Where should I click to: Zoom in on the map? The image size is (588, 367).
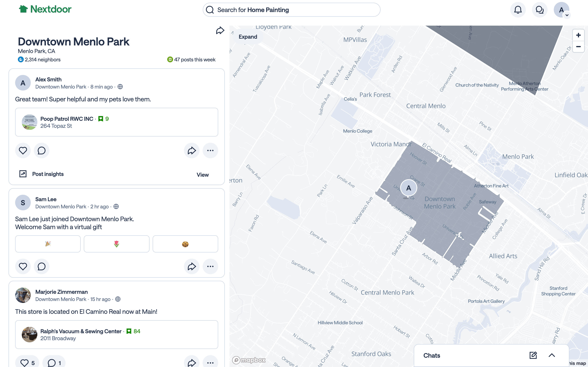pyautogui.click(x=578, y=35)
